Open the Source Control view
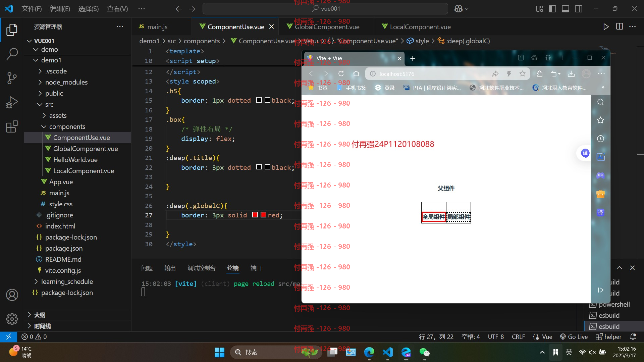This screenshot has width=644, height=362. [x=12, y=78]
